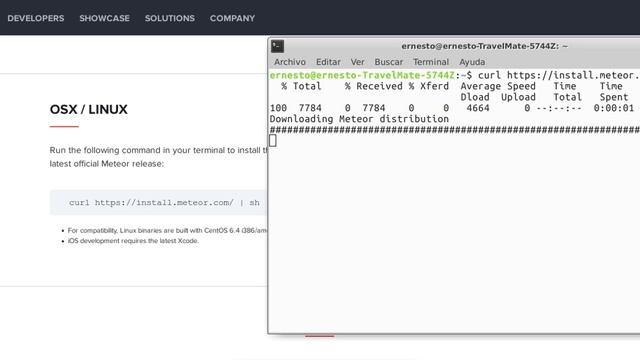640x360 pixels.
Task: Click 'Run the following command' paragraph
Action: click(158, 157)
